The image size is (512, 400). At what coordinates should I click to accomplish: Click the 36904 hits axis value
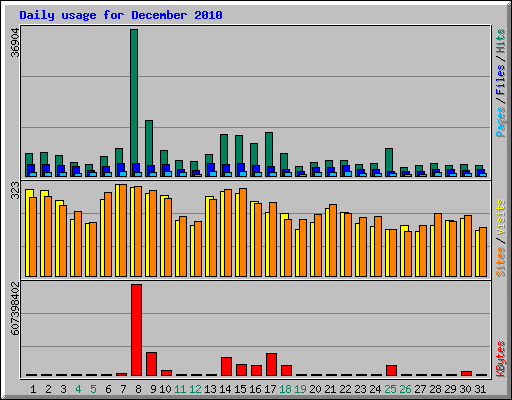click(15, 43)
